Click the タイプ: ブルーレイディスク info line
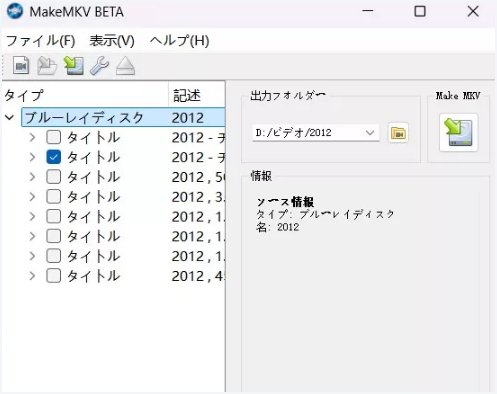Viewport: 497px width, 394px height. (325, 214)
